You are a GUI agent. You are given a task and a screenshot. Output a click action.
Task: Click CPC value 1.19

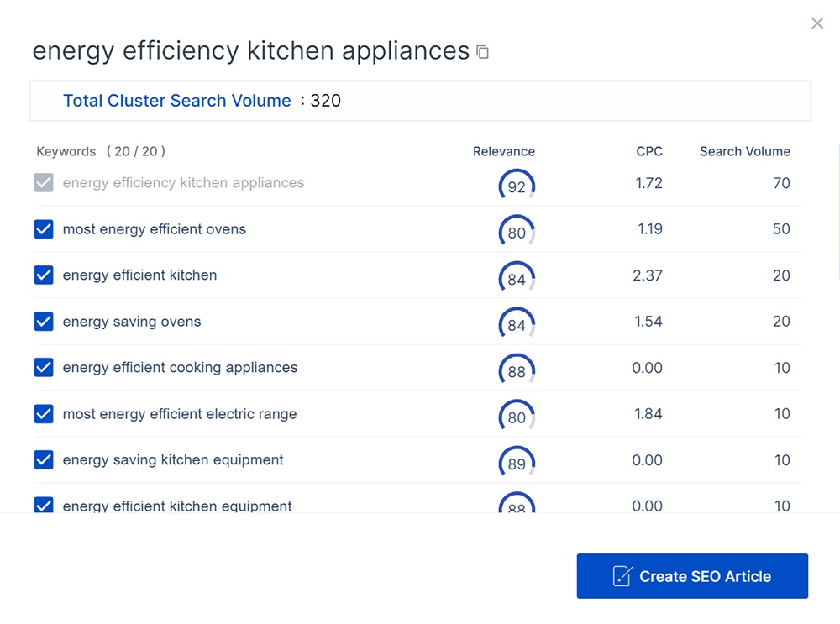pyautogui.click(x=650, y=229)
